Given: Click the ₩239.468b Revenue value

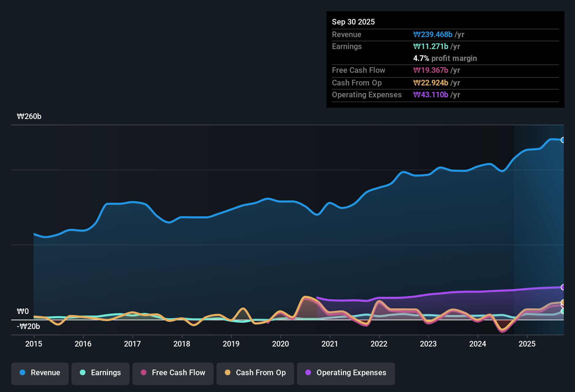Looking at the screenshot, I should (x=433, y=34).
